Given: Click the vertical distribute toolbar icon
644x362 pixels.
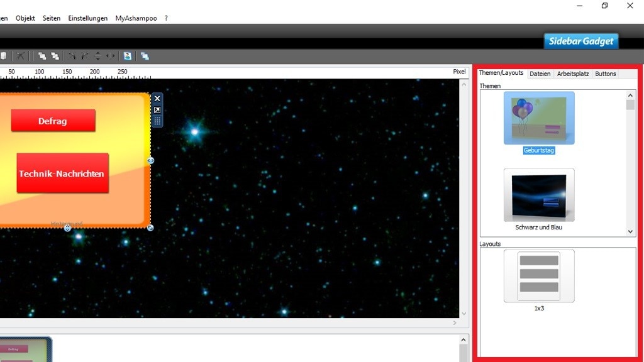Looking at the screenshot, I should coord(97,55).
